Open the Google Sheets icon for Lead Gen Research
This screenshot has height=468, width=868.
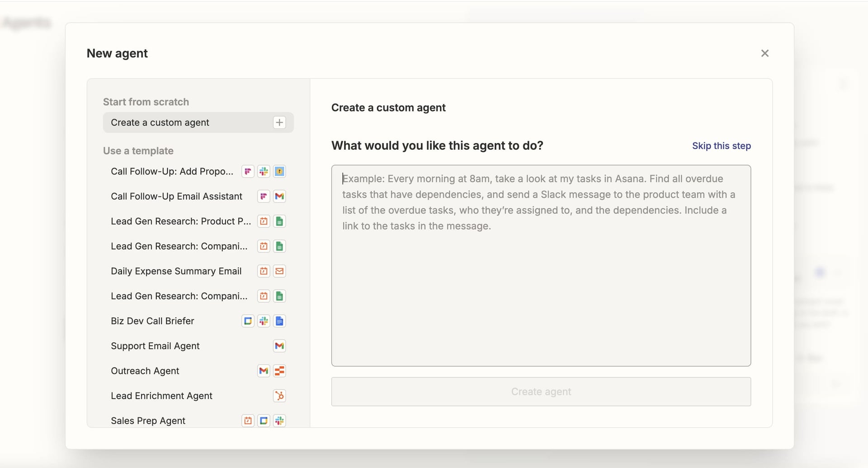coord(279,221)
